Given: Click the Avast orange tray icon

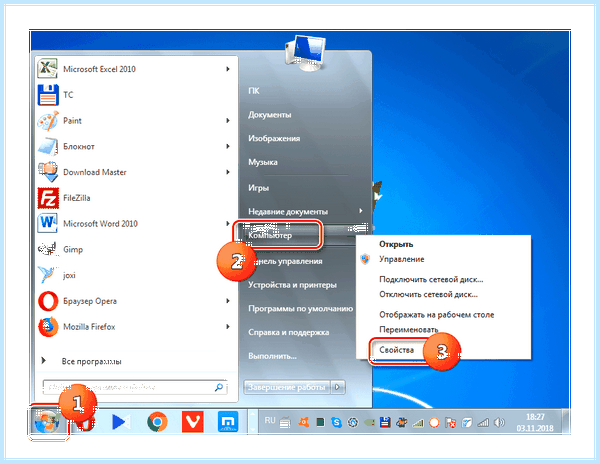Looking at the screenshot, I should [x=304, y=422].
